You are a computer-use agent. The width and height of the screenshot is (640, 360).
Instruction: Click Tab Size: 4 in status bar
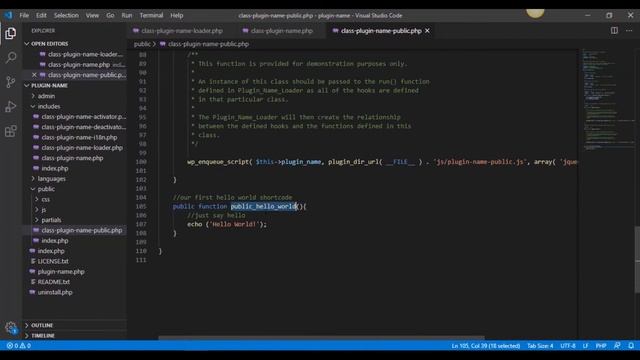coord(540,346)
